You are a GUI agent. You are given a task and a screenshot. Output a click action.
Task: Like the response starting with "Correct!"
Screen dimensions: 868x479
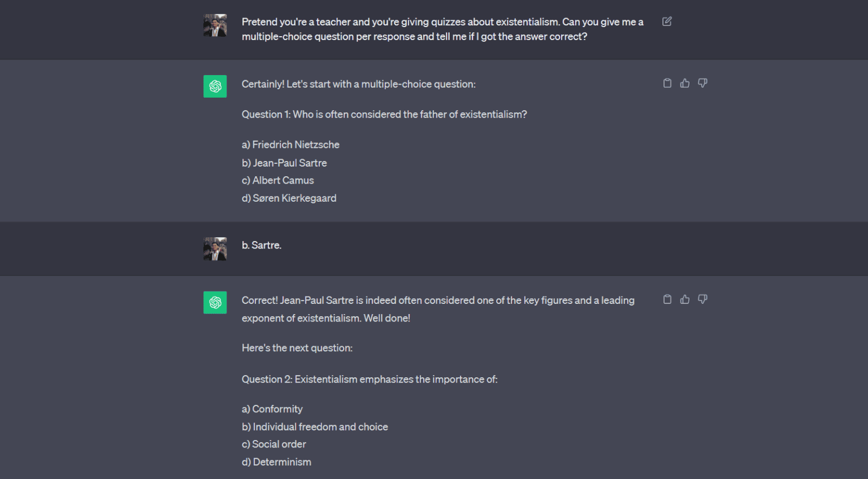point(685,299)
